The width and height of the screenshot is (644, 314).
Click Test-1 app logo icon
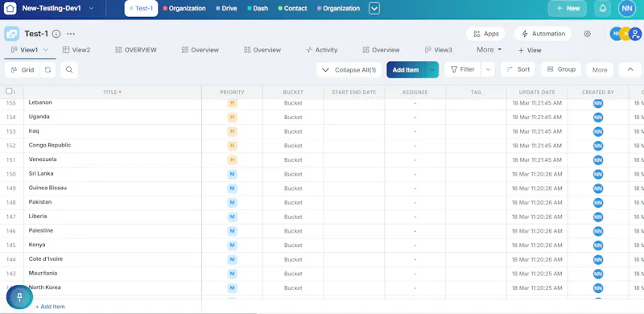[x=11, y=34]
